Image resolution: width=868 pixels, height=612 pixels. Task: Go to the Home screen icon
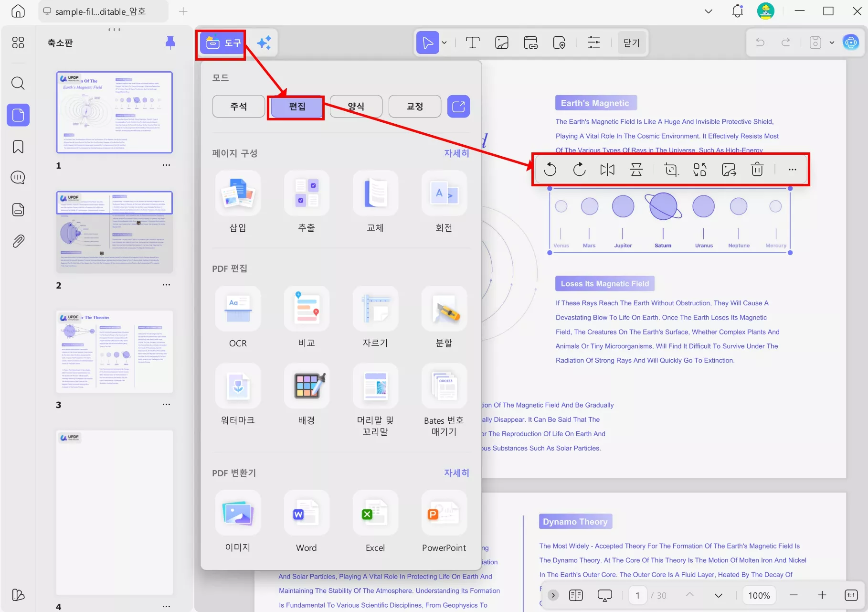pyautogui.click(x=18, y=11)
